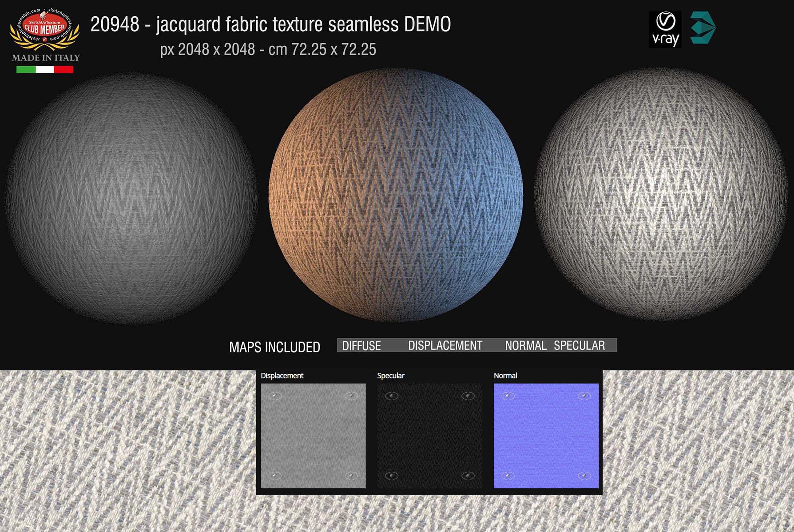Select the 3ds Max logo
This screenshot has width=794, height=532.
(x=702, y=27)
